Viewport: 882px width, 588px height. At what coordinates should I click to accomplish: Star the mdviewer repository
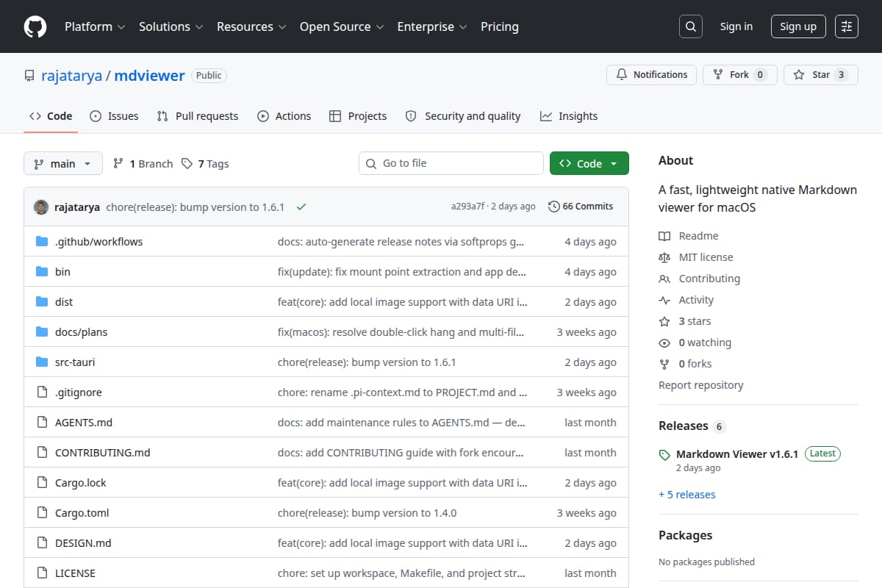tap(821, 75)
